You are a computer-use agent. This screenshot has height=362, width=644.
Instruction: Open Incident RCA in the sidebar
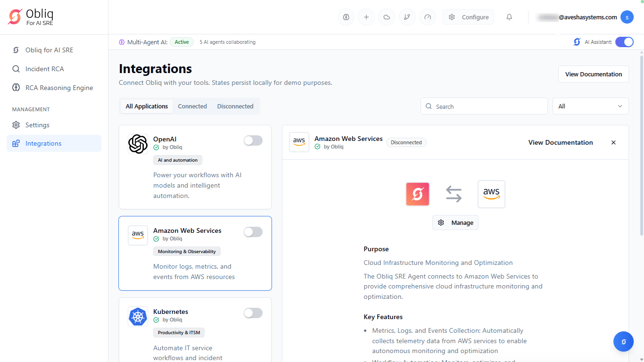44,69
